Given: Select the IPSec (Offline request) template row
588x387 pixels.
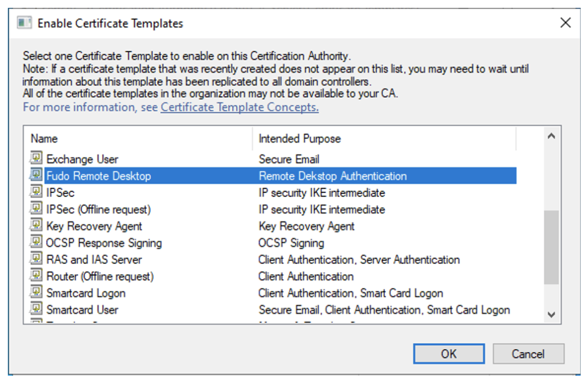Looking at the screenshot, I should click(270, 209).
